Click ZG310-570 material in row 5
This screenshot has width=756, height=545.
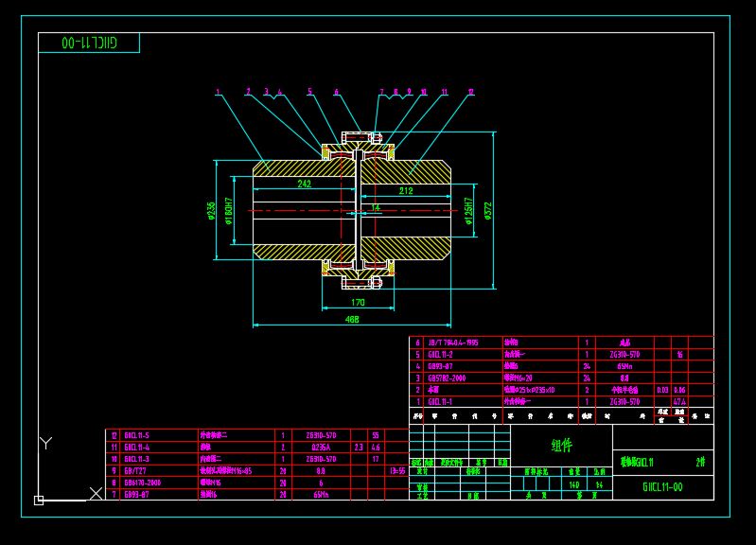tap(624, 355)
